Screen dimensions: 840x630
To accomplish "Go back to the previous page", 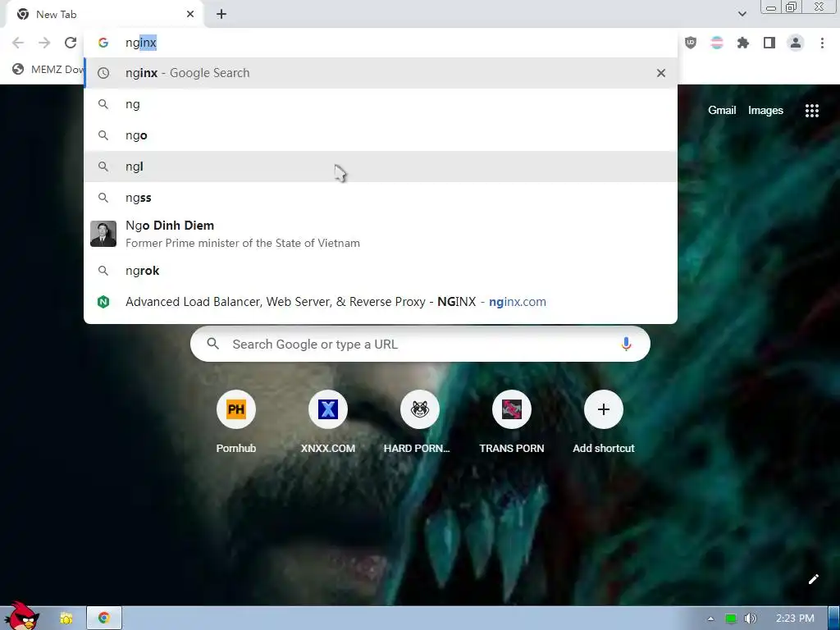I will pyautogui.click(x=18, y=43).
